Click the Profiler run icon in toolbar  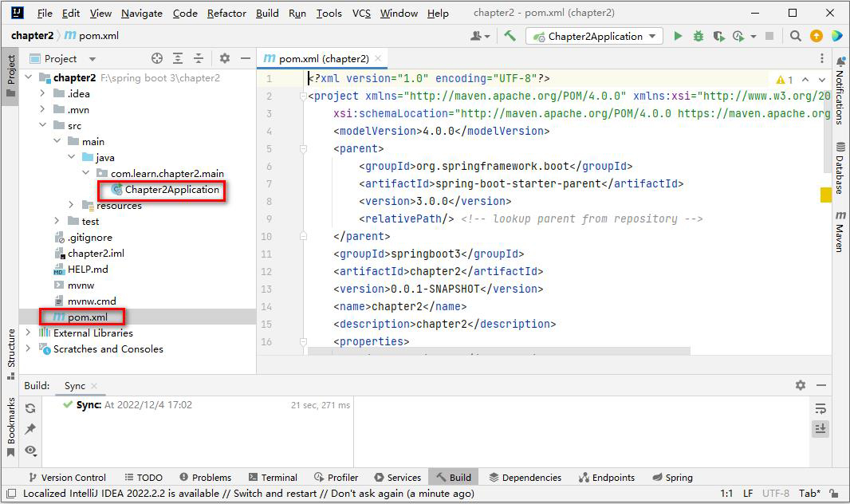click(x=738, y=37)
